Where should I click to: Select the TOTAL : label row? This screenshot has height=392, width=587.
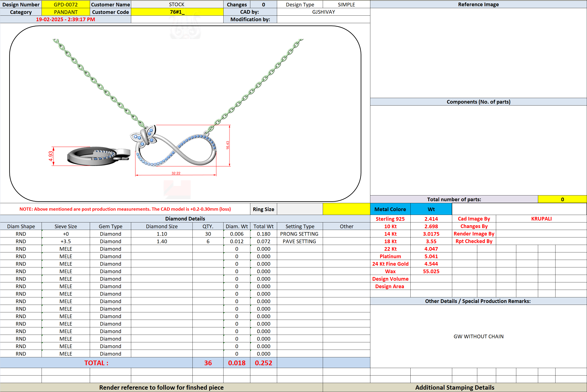tap(96, 363)
